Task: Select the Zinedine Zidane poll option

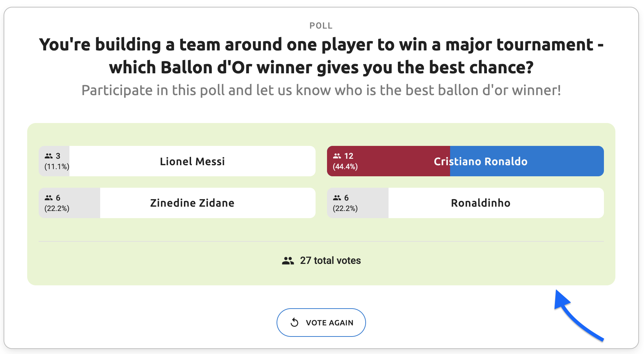Action: pyautogui.click(x=192, y=203)
